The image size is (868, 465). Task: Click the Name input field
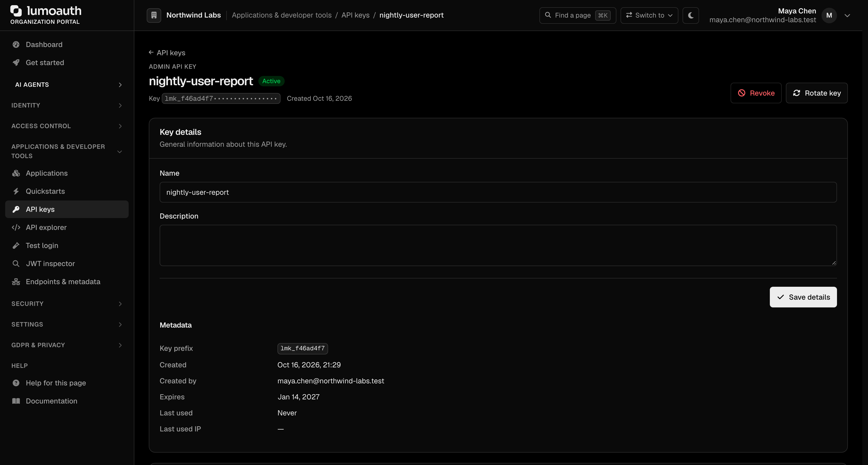498,192
